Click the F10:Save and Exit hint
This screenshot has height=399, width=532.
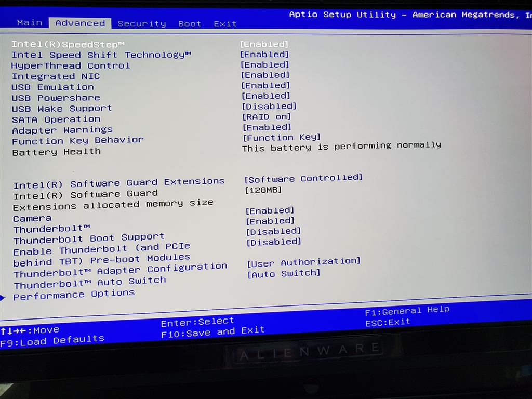click(212, 332)
